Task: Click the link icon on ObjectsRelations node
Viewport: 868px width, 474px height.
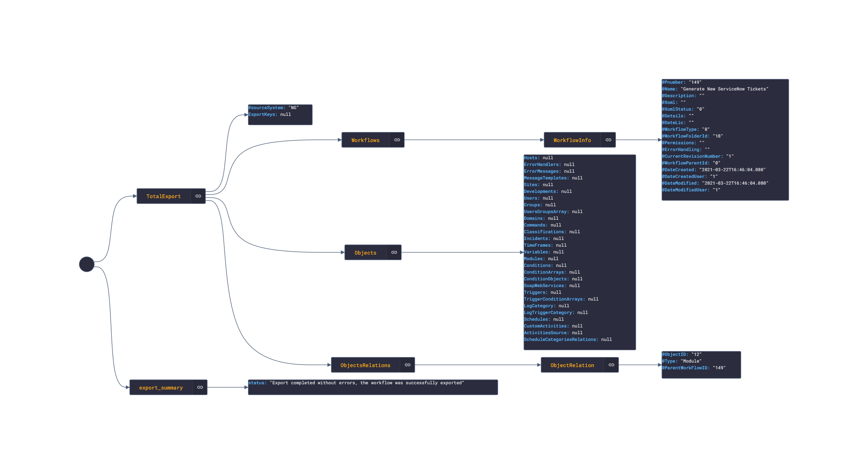Action: (x=408, y=365)
